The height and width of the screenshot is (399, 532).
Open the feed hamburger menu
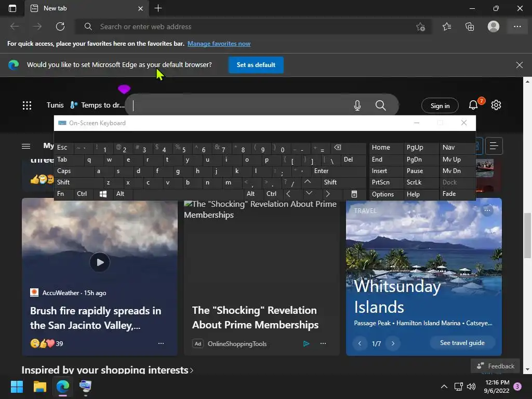coord(26,146)
